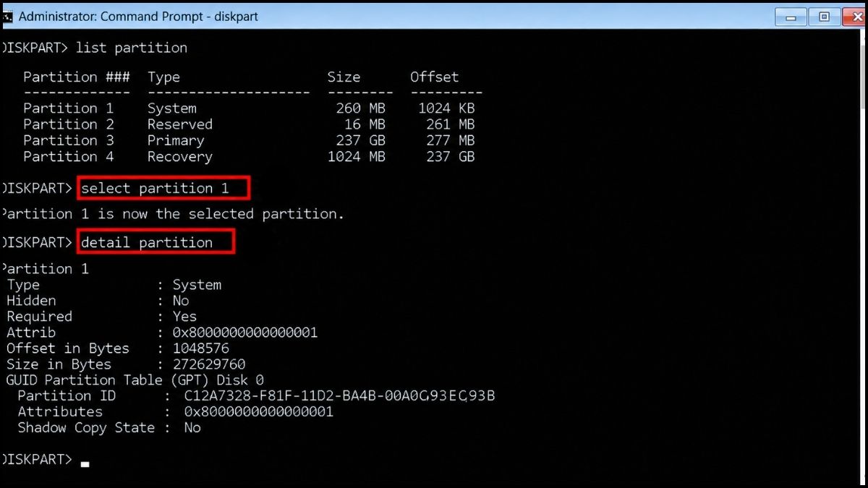The image size is (868, 488).
Task: Click the 'Primary' type text
Action: click(x=176, y=140)
